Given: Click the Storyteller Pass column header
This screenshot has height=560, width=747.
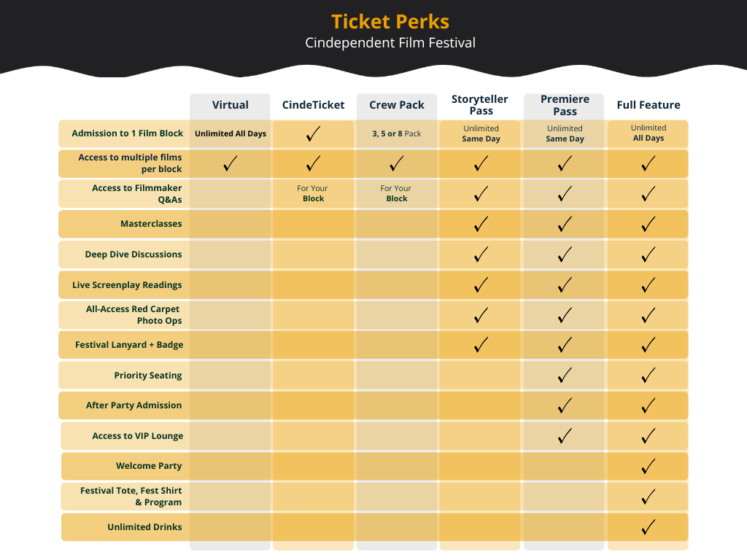Looking at the screenshot, I should [x=481, y=105].
